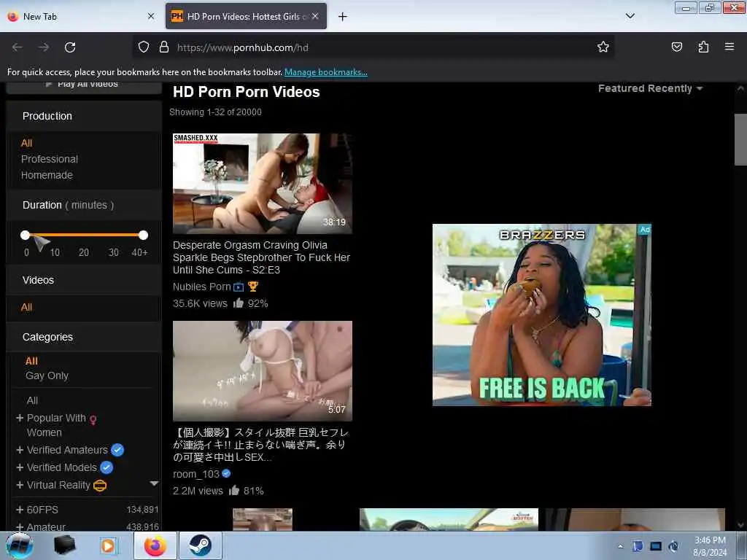Screen dimensions: 747x560
Task: Open a new tab with plus button
Action: (x=343, y=17)
